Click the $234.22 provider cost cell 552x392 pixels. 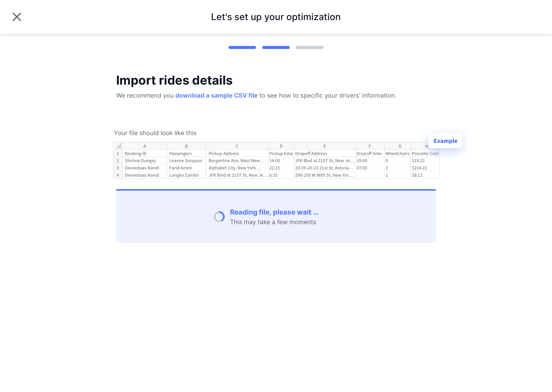click(x=419, y=168)
